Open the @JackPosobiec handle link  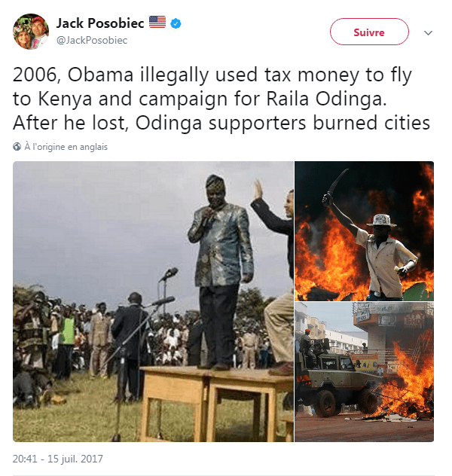(91, 40)
